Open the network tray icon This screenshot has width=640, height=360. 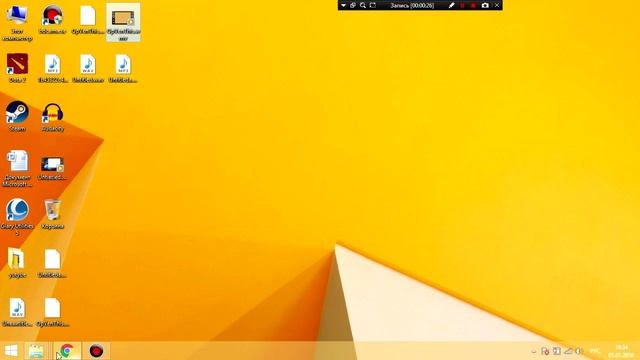coord(568,351)
